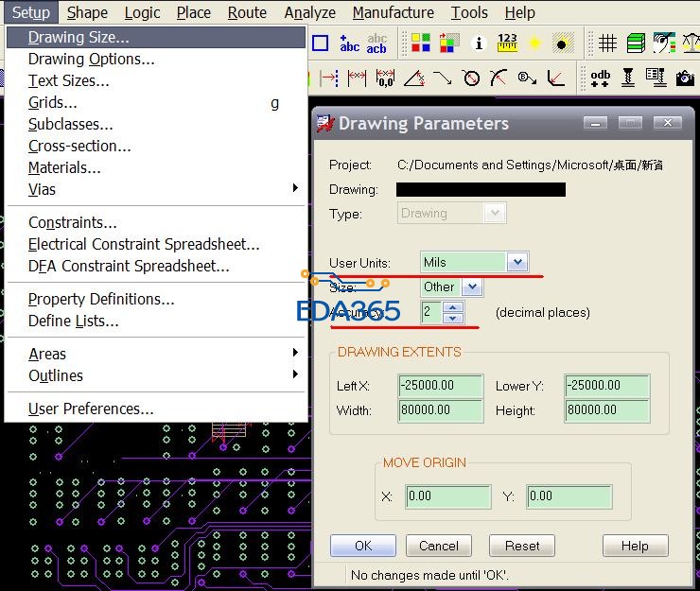Open Property Definitions menu entry

coord(156,299)
